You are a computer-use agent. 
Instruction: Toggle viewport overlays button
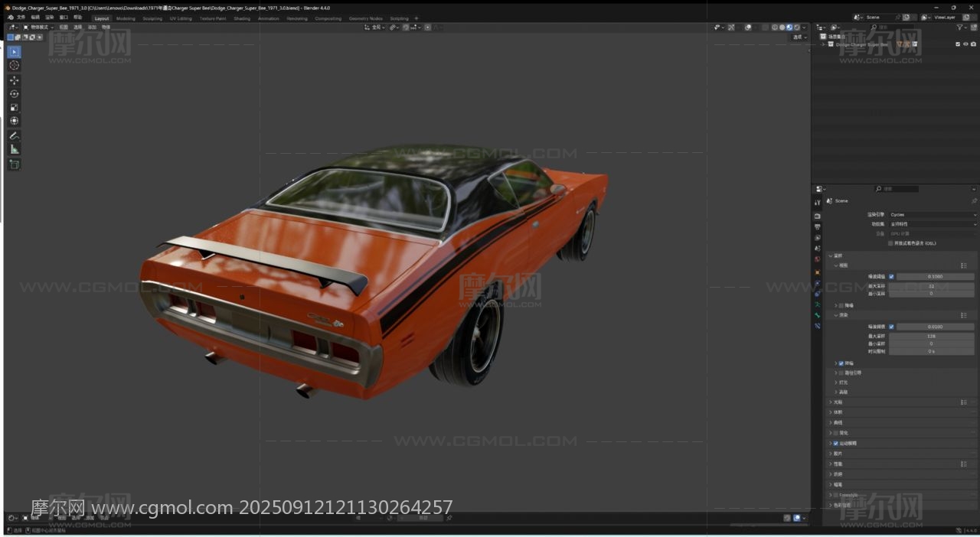point(748,28)
